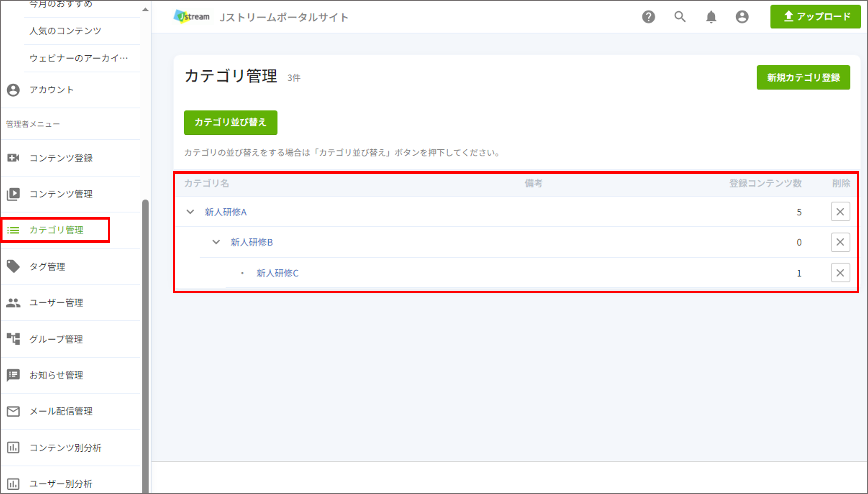The height and width of the screenshot is (494, 868).
Task: Collapse the 新人研修B category chevron
Action: [x=216, y=242]
